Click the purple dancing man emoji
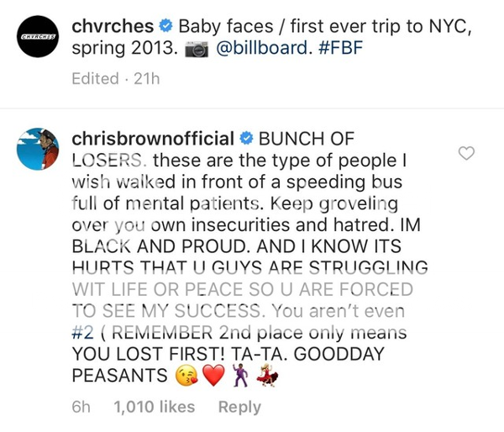 pos(241,376)
